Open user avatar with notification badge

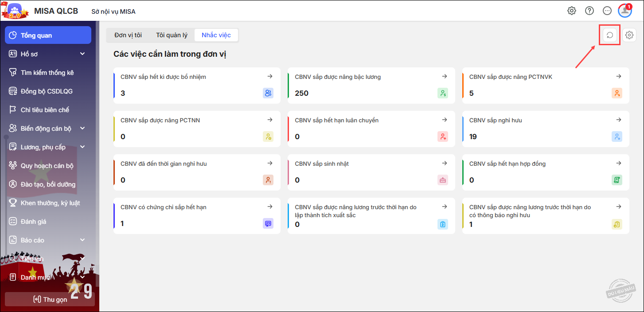click(x=625, y=11)
